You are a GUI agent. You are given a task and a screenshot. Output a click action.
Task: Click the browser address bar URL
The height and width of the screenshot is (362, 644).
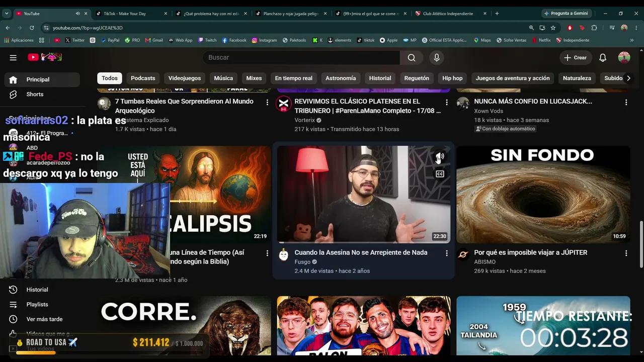[88, 28]
